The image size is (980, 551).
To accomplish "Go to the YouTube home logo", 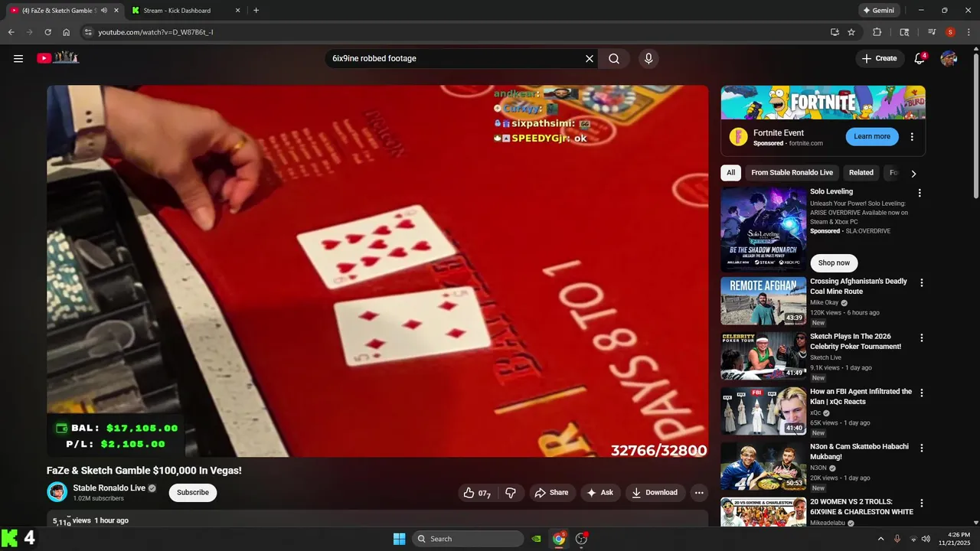I will [58, 57].
